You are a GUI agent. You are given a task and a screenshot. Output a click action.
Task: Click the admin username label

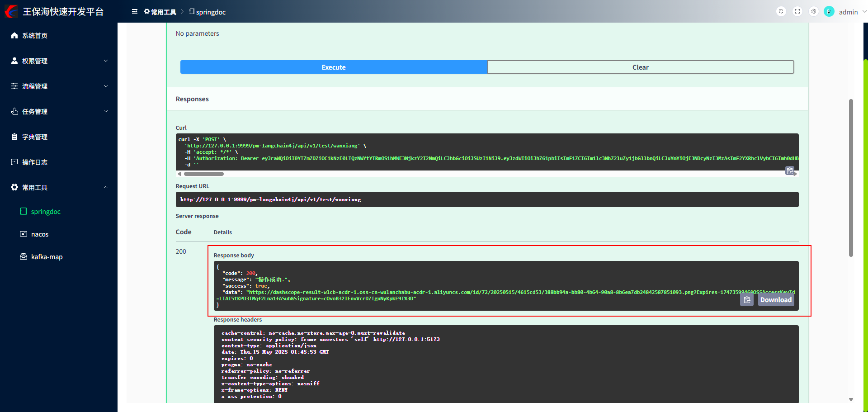(848, 12)
